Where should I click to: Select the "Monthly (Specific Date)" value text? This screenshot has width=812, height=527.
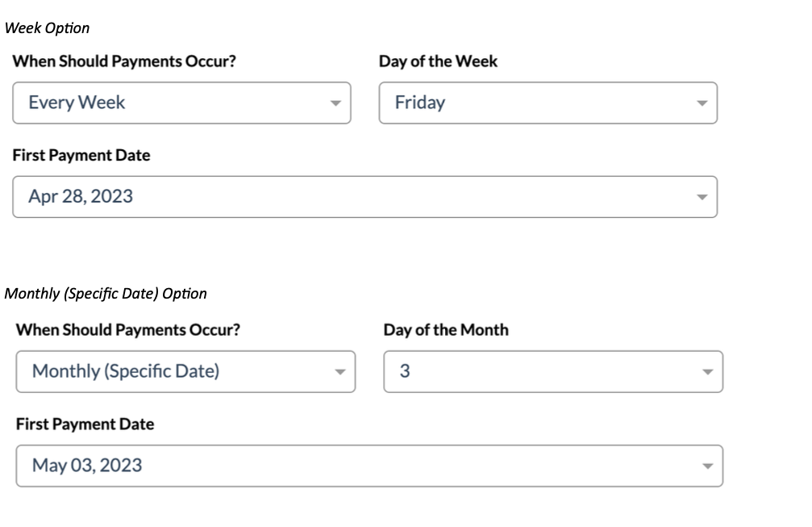(x=126, y=371)
